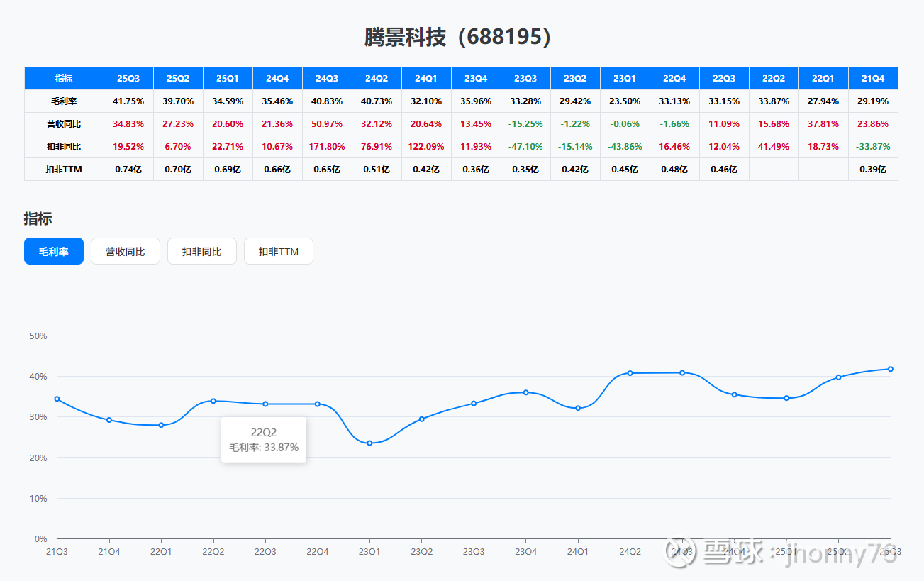This screenshot has width=924, height=581.
Task: Click the 21Q4 column header in table
Action: click(873, 78)
